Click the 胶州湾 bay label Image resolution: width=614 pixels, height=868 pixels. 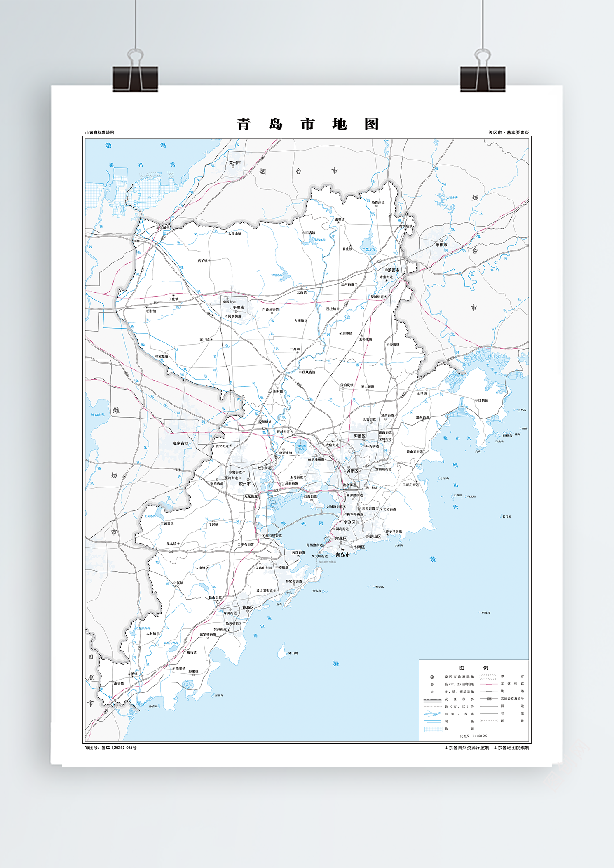pos(302,524)
